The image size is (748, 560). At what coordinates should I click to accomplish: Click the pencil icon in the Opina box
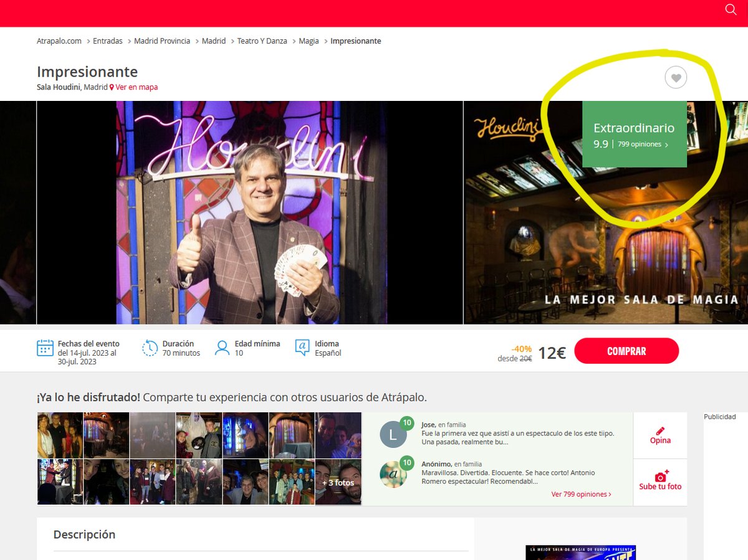(660, 430)
